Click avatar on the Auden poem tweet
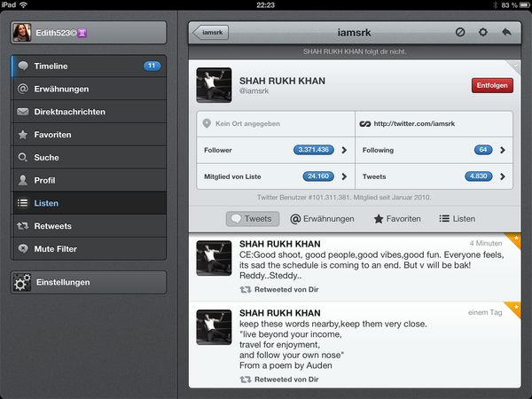The height and width of the screenshot is (399, 532). point(214,327)
